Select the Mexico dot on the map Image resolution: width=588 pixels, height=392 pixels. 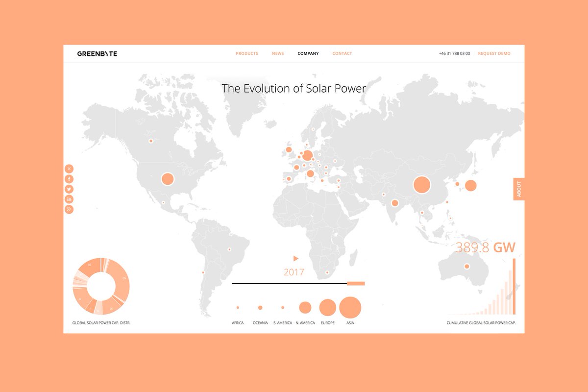click(x=163, y=202)
